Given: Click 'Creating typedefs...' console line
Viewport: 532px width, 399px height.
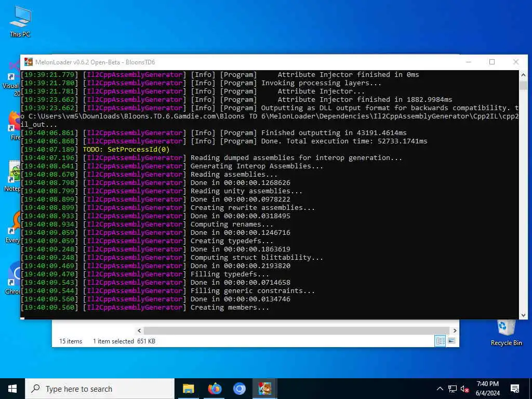Looking at the screenshot, I should [x=232, y=241].
